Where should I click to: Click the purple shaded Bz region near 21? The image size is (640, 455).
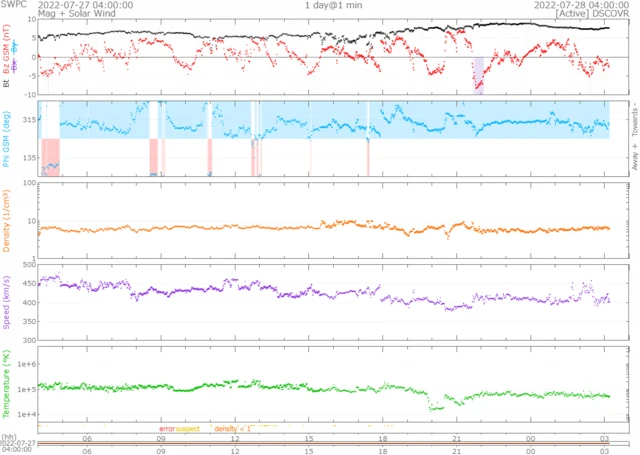point(479,76)
